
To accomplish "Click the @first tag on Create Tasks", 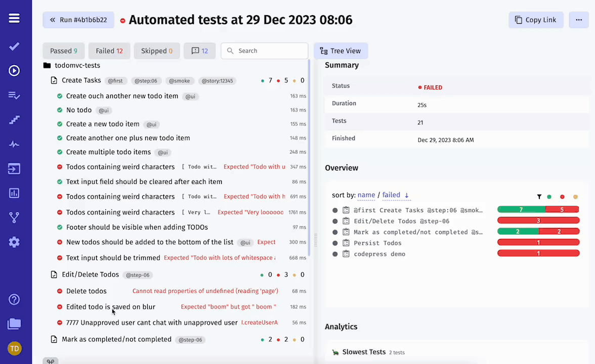I will coord(115,81).
